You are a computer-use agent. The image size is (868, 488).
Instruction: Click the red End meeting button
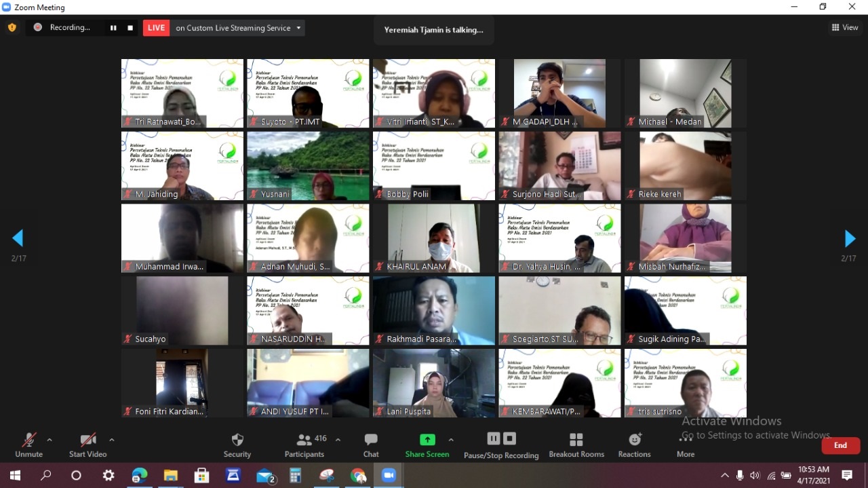[840, 445]
